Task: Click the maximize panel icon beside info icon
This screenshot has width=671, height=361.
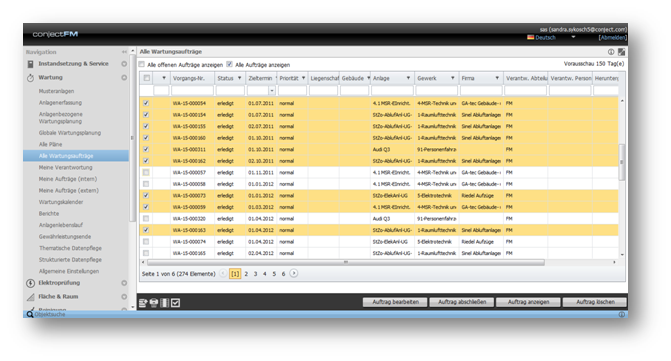Action: tap(621, 52)
